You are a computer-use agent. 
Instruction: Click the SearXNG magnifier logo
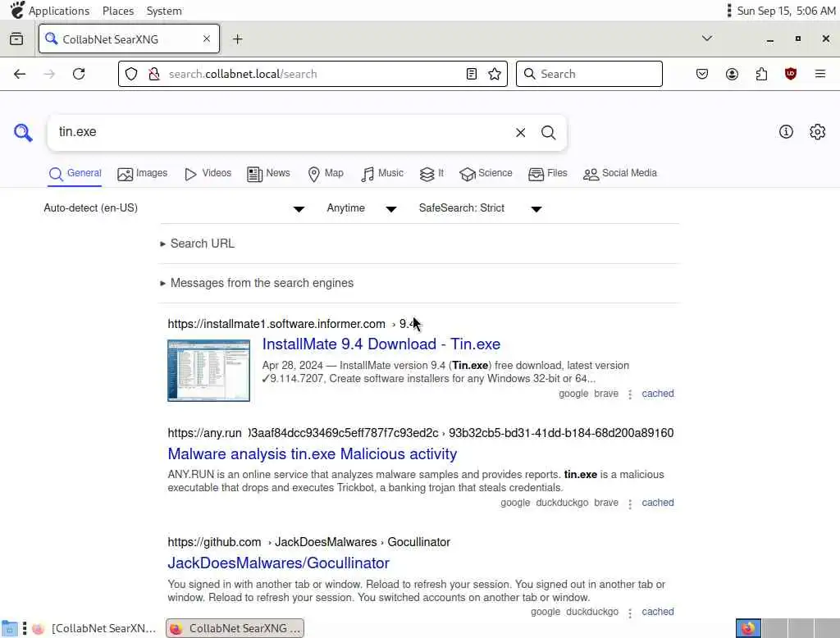pos(23,132)
